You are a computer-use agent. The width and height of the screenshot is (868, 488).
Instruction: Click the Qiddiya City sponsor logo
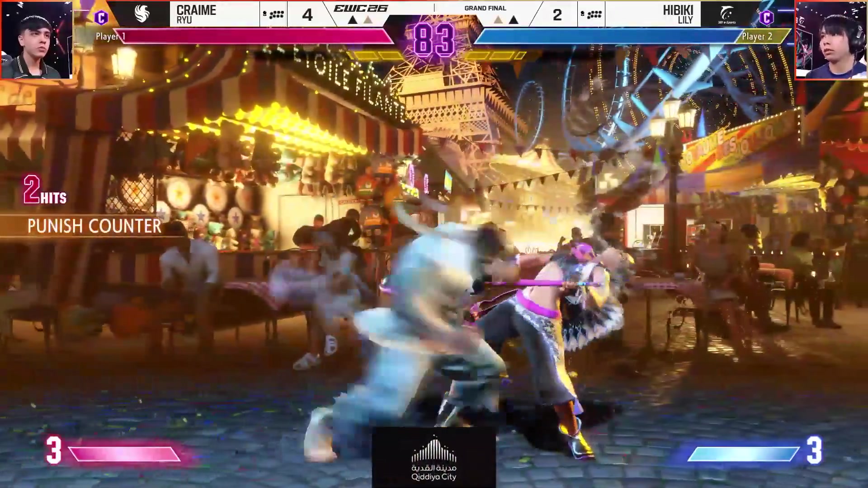(x=434, y=457)
